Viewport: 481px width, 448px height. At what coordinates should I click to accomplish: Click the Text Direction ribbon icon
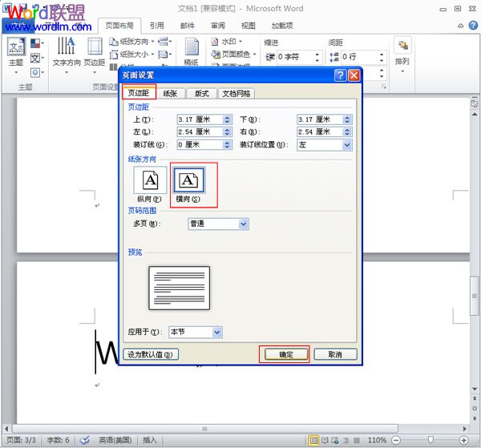pyautogui.click(x=67, y=55)
